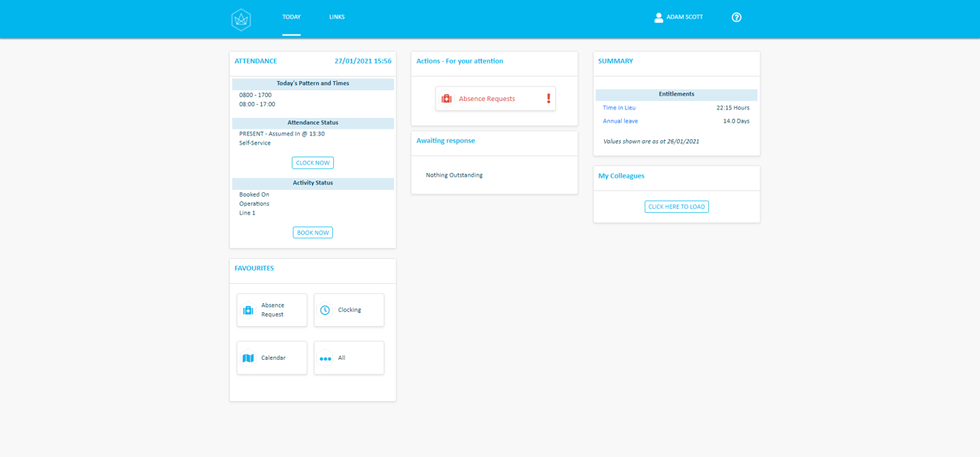Select the TODAY tab
Viewport: 980px width, 457px height.
(291, 16)
